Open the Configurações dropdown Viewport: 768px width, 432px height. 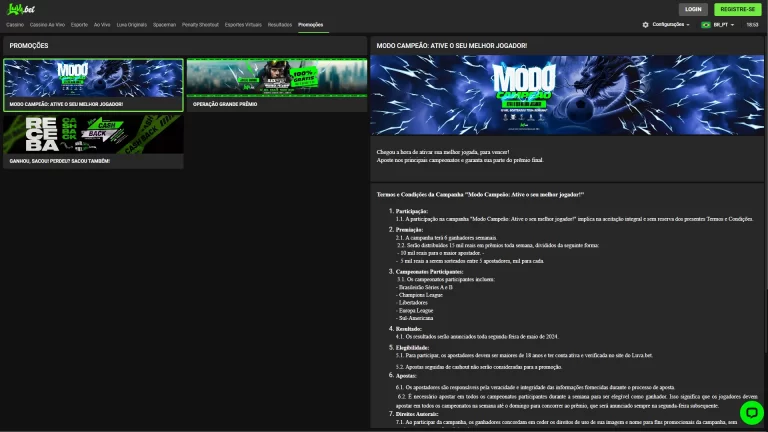tap(671, 24)
